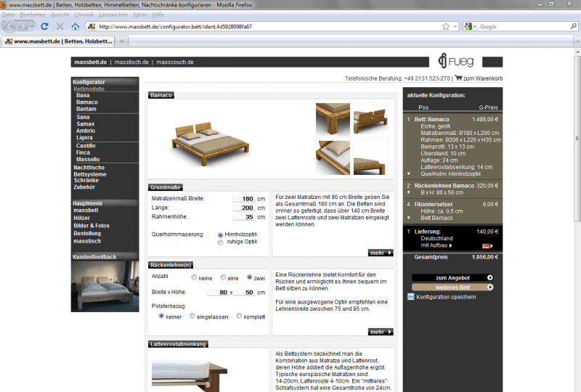The image size is (581, 392).
Task: Open a new tab with plus button
Action: pos(121,41)
